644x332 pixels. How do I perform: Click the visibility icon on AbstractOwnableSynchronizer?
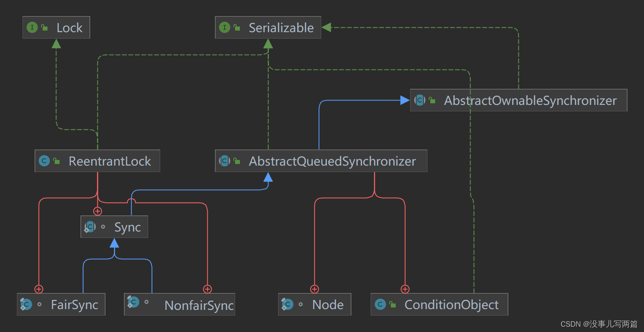coord(432,100)
